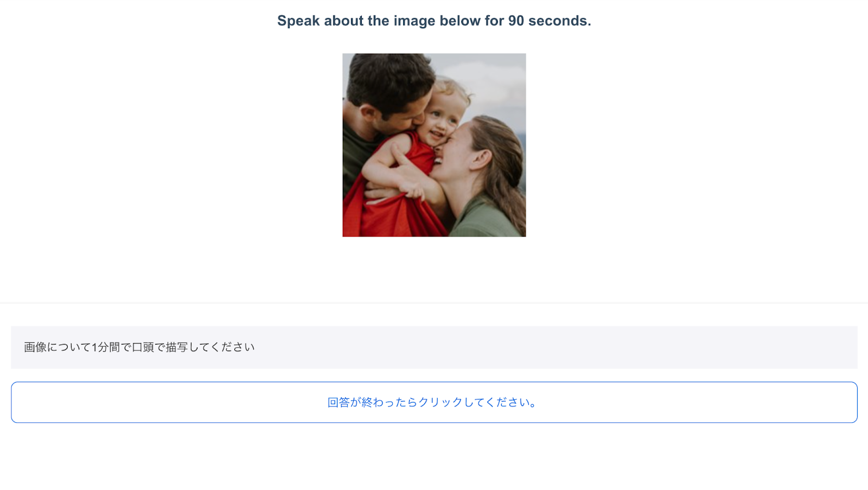Image resolution: width=868 pixels, height=490 pixels.
Task: Click the child's smiling face in the photo
Action: click(439, 122)
